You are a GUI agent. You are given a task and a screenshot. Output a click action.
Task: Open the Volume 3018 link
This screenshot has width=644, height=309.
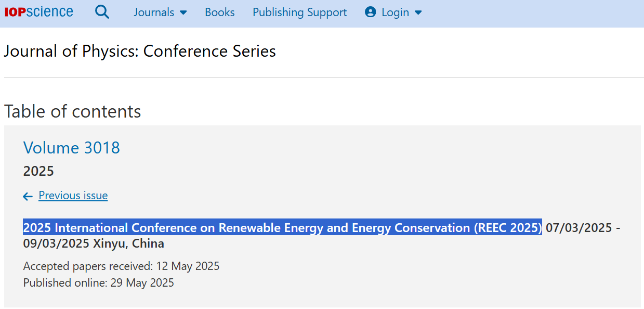(72, 148)
